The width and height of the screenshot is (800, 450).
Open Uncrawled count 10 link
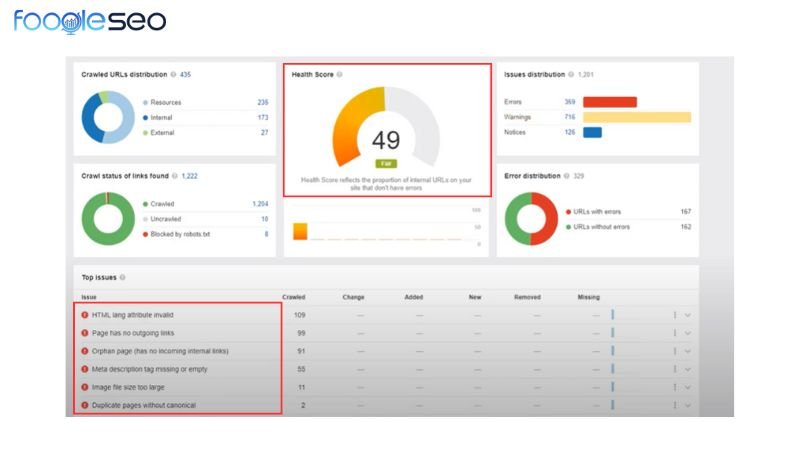click(x=265, y=219)
